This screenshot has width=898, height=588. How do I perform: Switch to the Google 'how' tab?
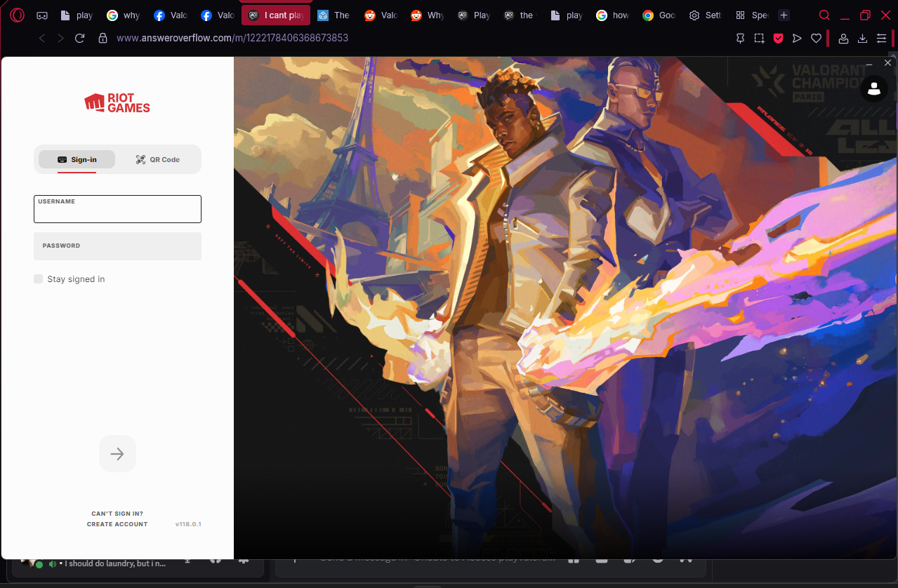(613, 15)
